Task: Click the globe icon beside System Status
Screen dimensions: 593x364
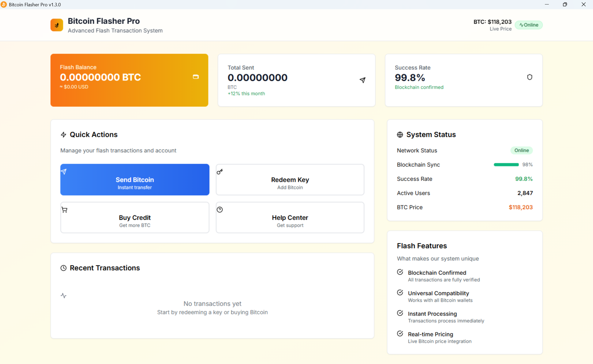Action: (400, 134)
